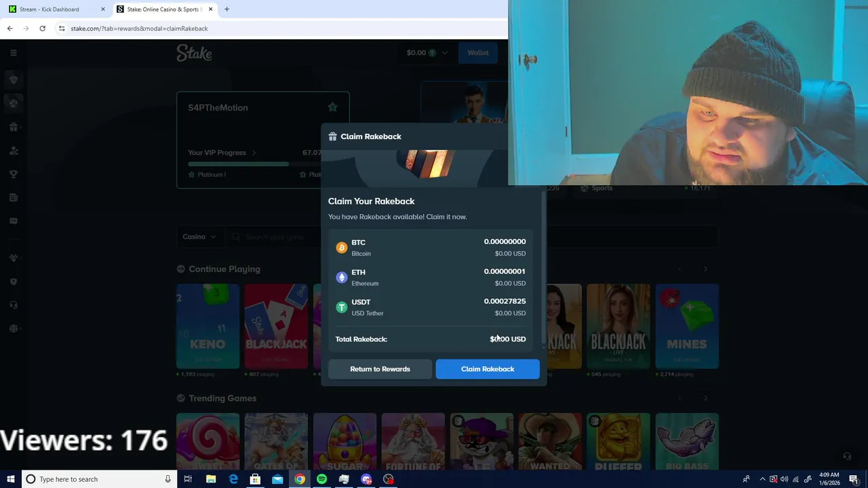Click the Claim Rakeback button

[488, 369]
